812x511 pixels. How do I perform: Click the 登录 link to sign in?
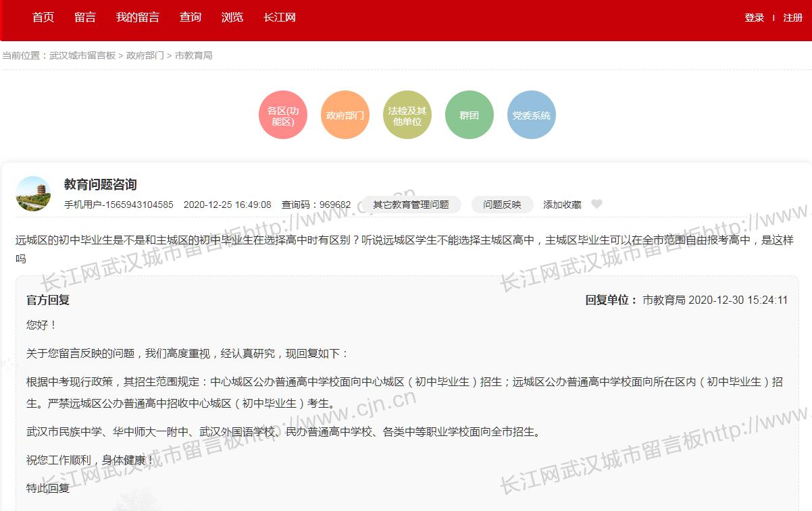tap(754, 18)
